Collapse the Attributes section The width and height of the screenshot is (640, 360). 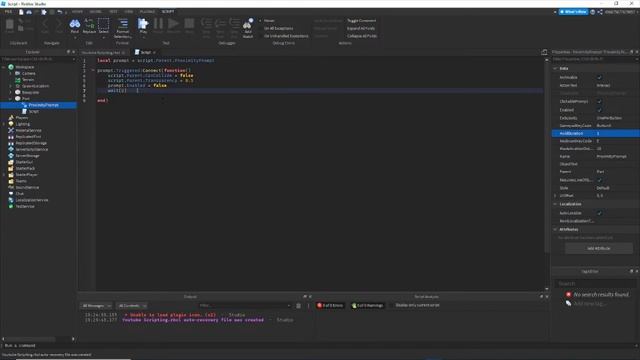[555, 229]
